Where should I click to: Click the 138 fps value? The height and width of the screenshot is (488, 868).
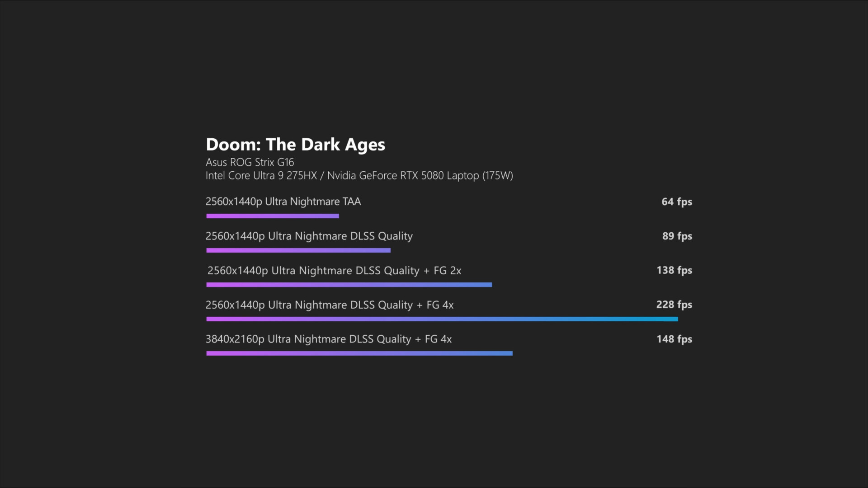coord(674,270)
